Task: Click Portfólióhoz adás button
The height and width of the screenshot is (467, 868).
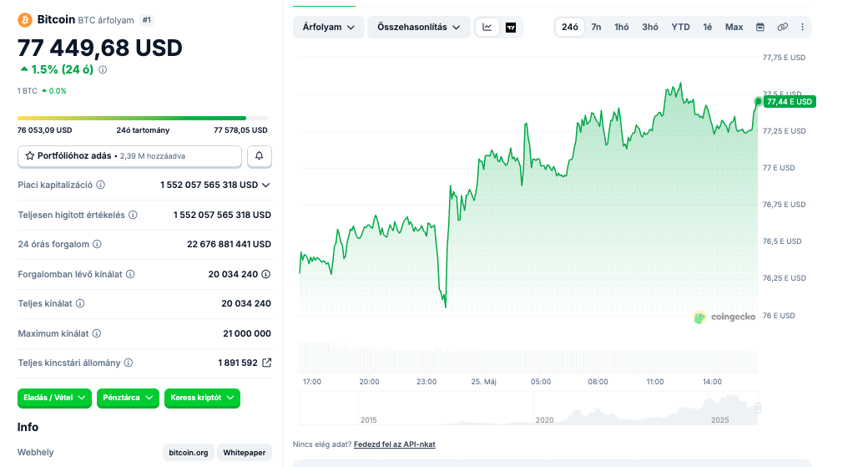Action: 129,156
